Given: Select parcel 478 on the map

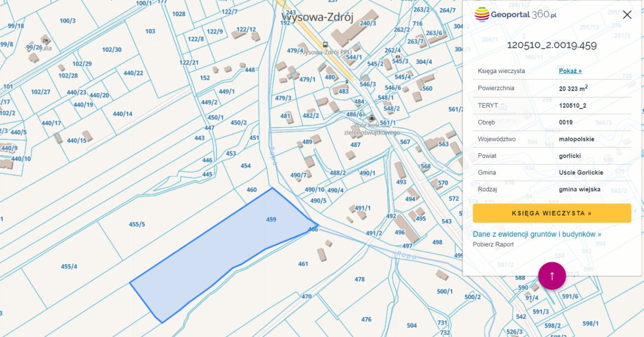Looking at the screenshot, I should point(359,279).
